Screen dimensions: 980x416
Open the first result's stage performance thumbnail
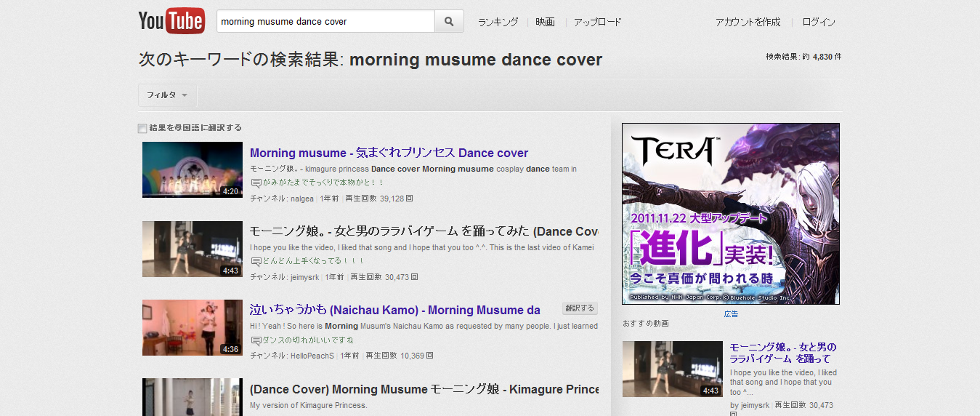pyautogui.click(x=193, y=169)
